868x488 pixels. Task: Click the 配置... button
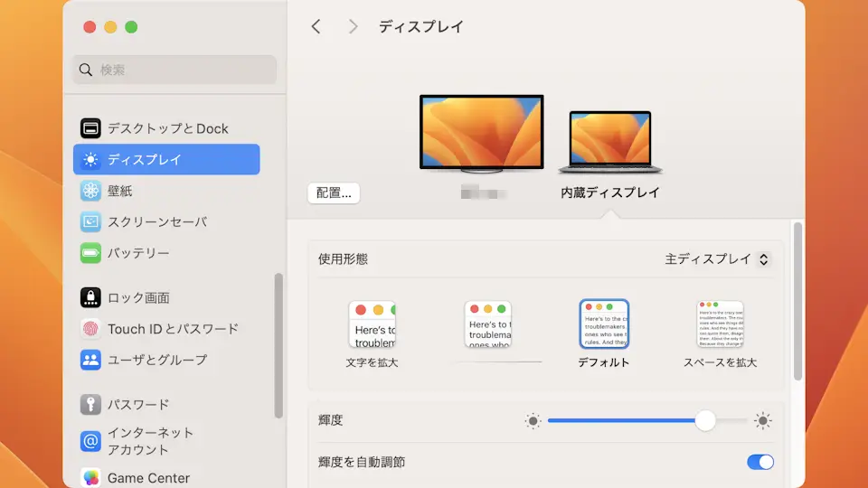[x=334, y=193]
